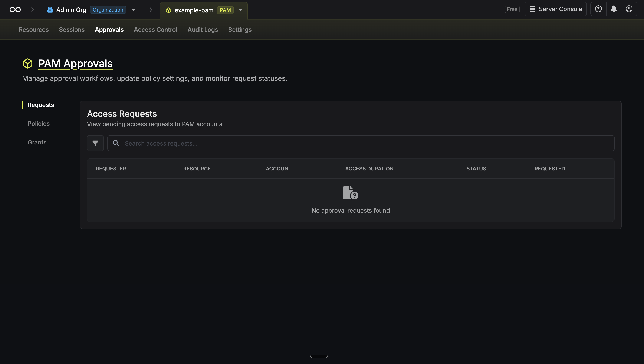Image resolution: width=644 pixels, height=364 pixels.
Task: Click the Organization badge
Action: coord(108,10)
